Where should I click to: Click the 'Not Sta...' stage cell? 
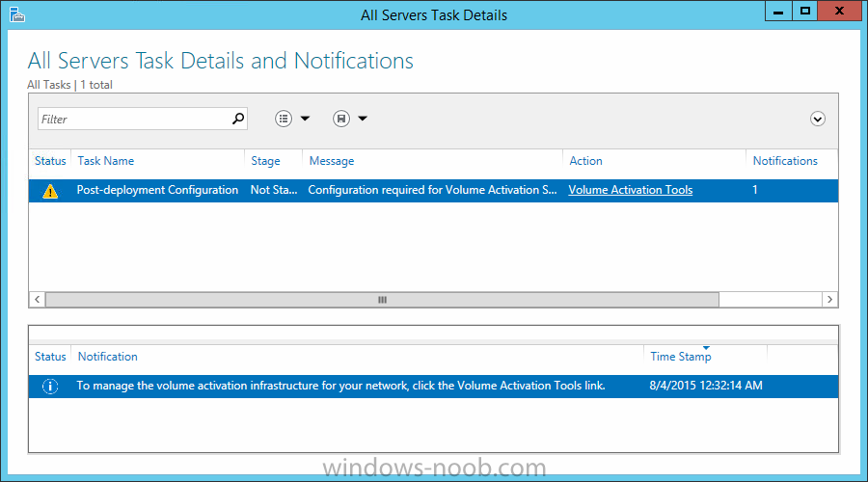(274, 190)
